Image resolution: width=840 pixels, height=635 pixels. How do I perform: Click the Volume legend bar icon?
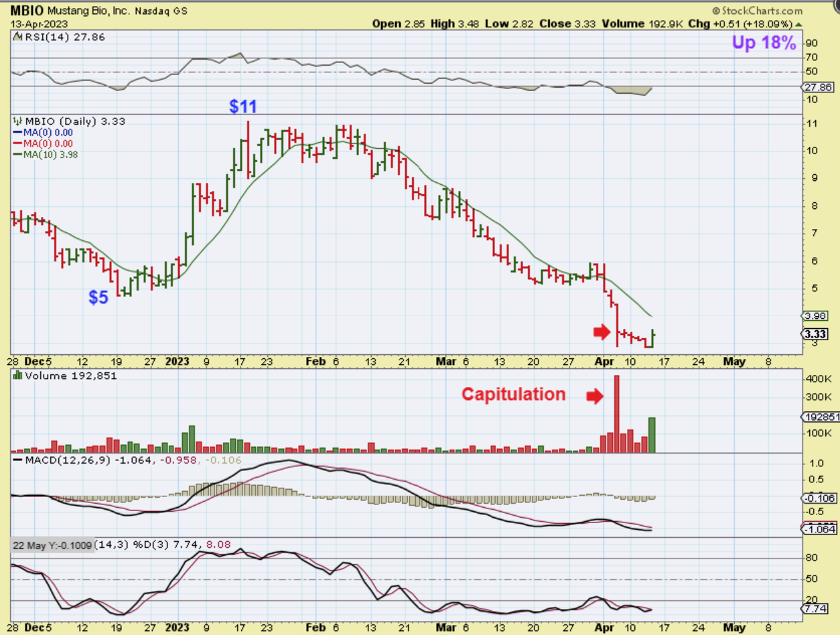pos(18,376)
